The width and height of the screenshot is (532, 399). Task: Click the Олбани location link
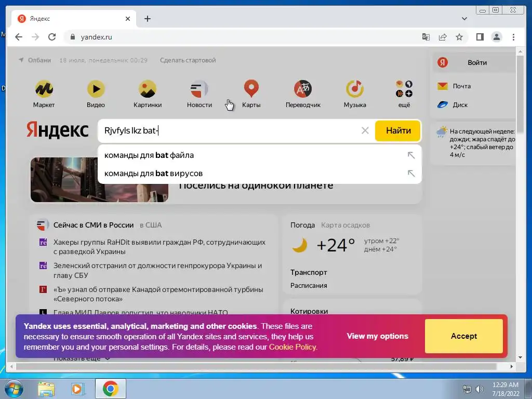39,60
